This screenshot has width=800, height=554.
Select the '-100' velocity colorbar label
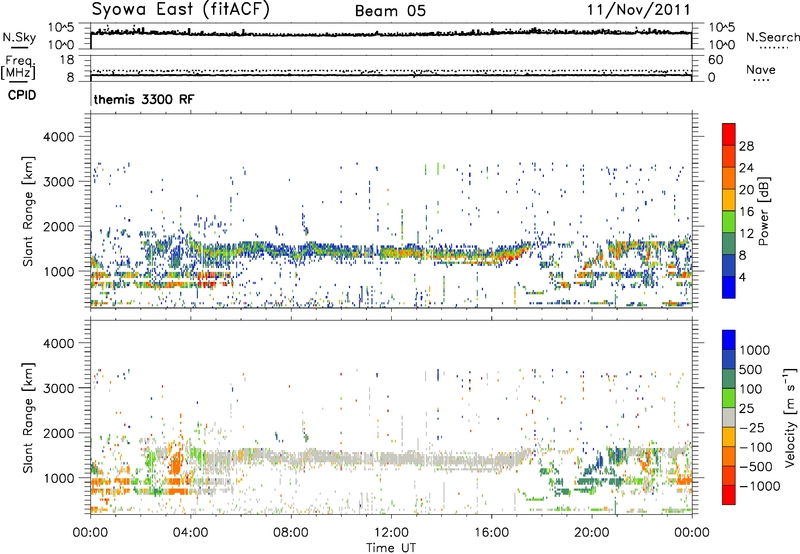click(756, 447)
